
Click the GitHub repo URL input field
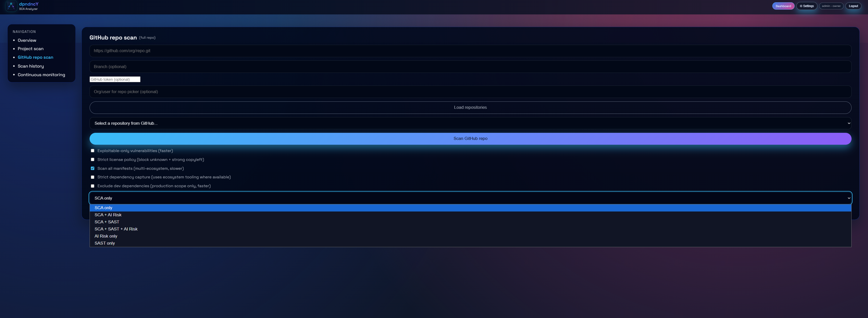[x=470, y=51]
